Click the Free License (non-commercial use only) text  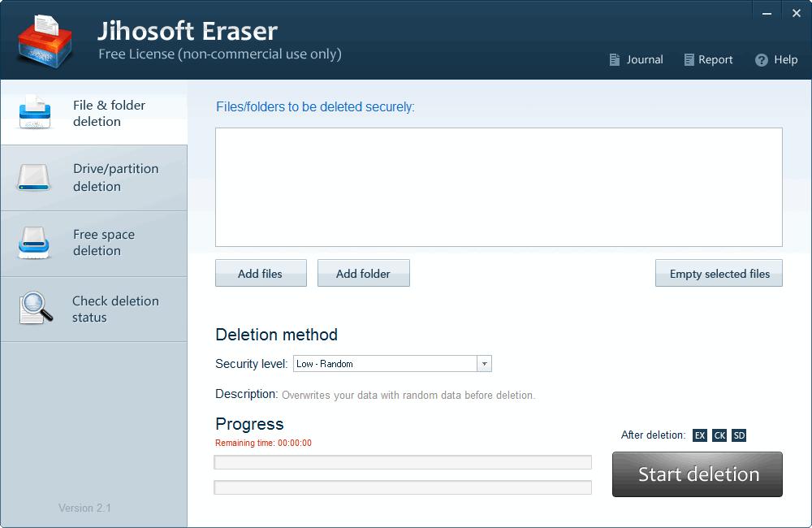[220, 54]
